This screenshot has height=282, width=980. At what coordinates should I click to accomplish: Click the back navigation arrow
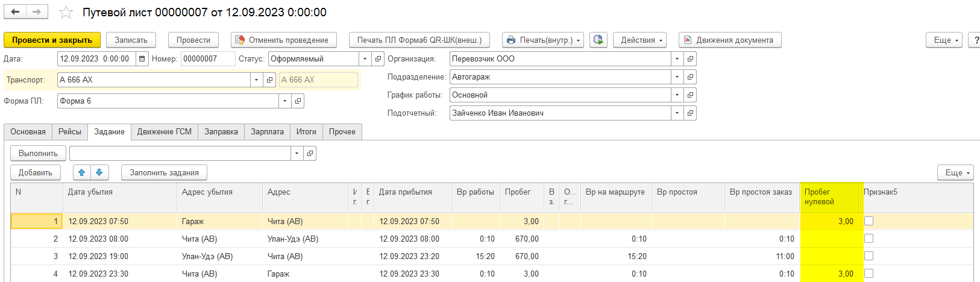coord(15,12)
